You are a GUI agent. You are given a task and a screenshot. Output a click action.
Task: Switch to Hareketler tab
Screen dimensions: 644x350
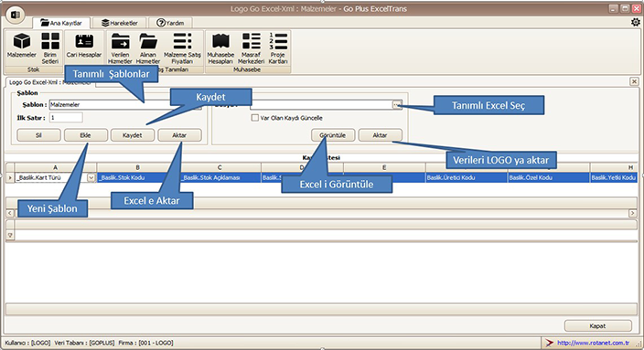[x=120, y=23]
